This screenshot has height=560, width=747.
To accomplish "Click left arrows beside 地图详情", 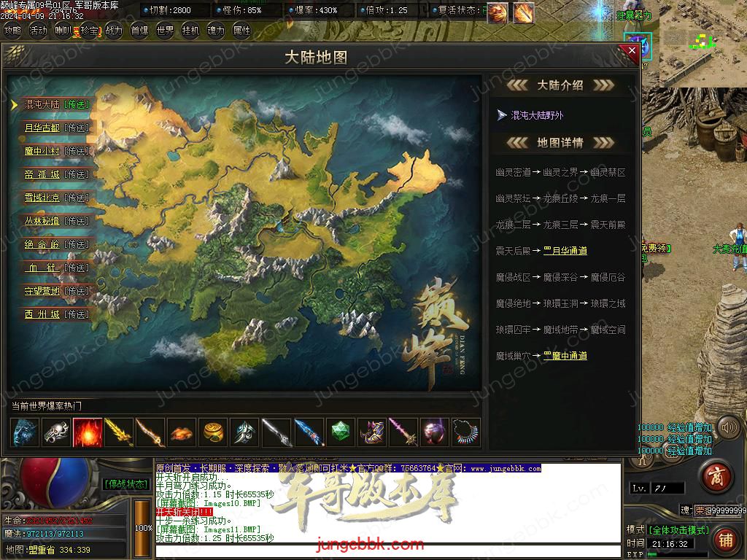I will (x=517, y=142).
